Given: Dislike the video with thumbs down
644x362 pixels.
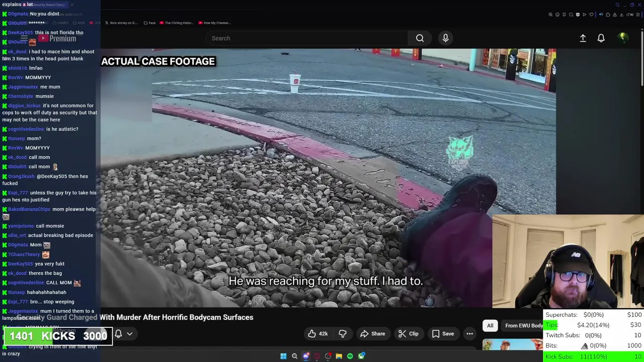Looking at the screenshot, I should click(x=343, y=334).
